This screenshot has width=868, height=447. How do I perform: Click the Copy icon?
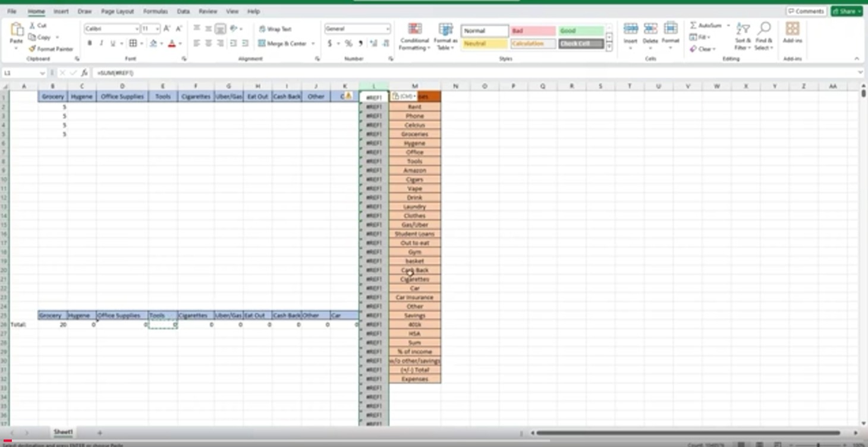[32, 37]
